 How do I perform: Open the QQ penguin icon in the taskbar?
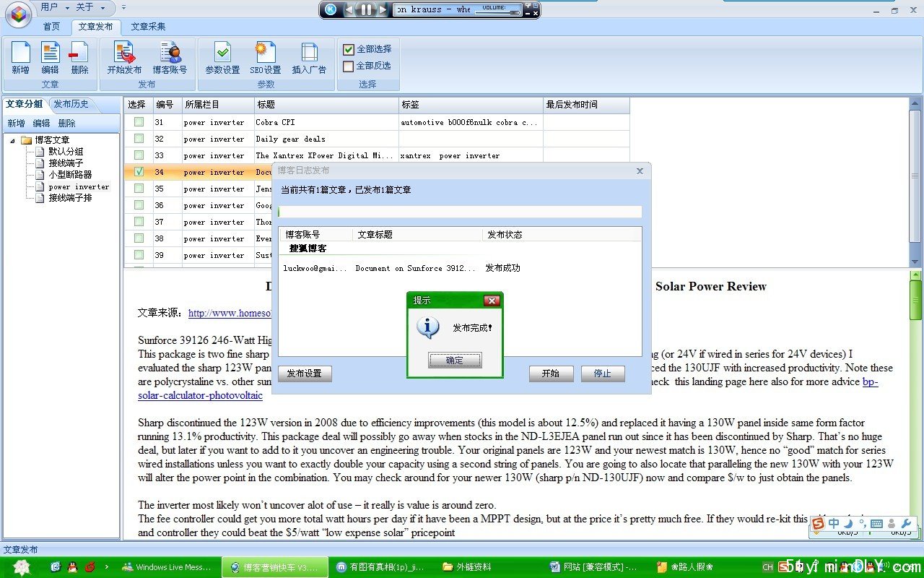[72, 567]
